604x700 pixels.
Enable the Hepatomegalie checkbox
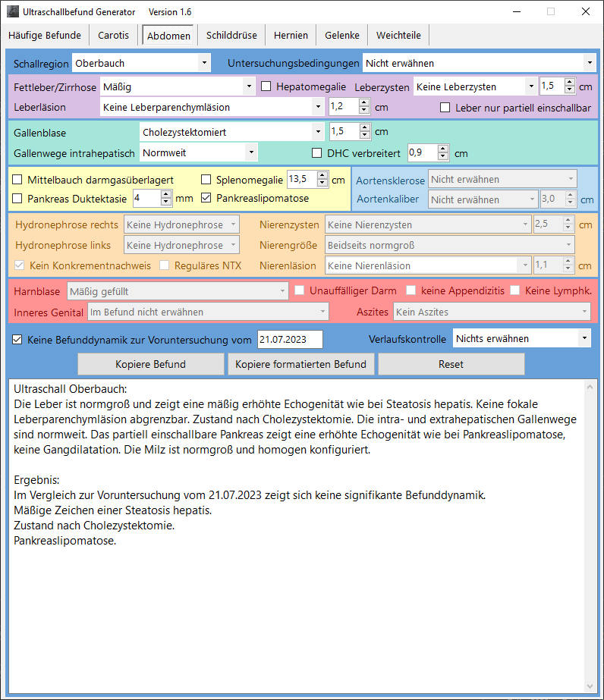(266, 87)
